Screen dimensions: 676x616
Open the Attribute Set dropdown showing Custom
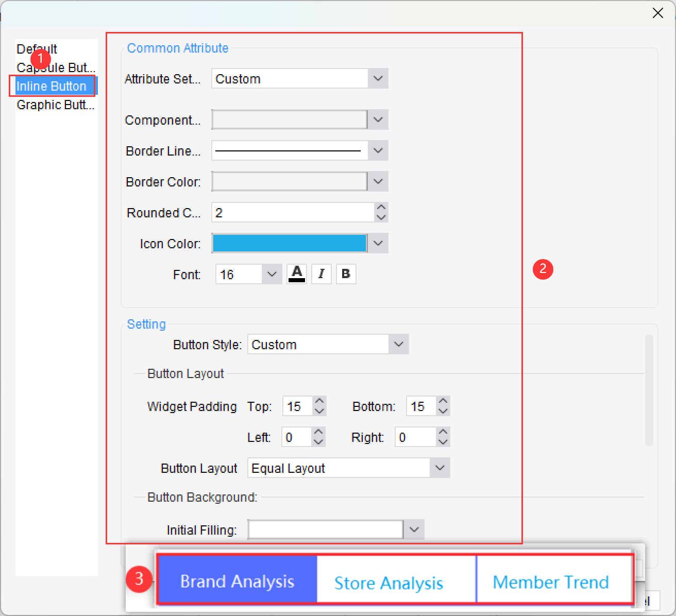click(x=378, y=78)
